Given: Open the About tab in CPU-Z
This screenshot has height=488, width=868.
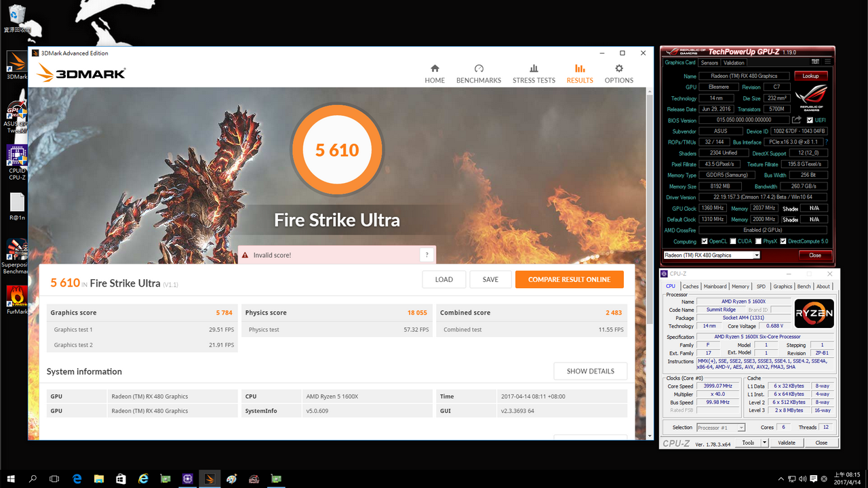Looking at the screenshot, I should 823,287.
